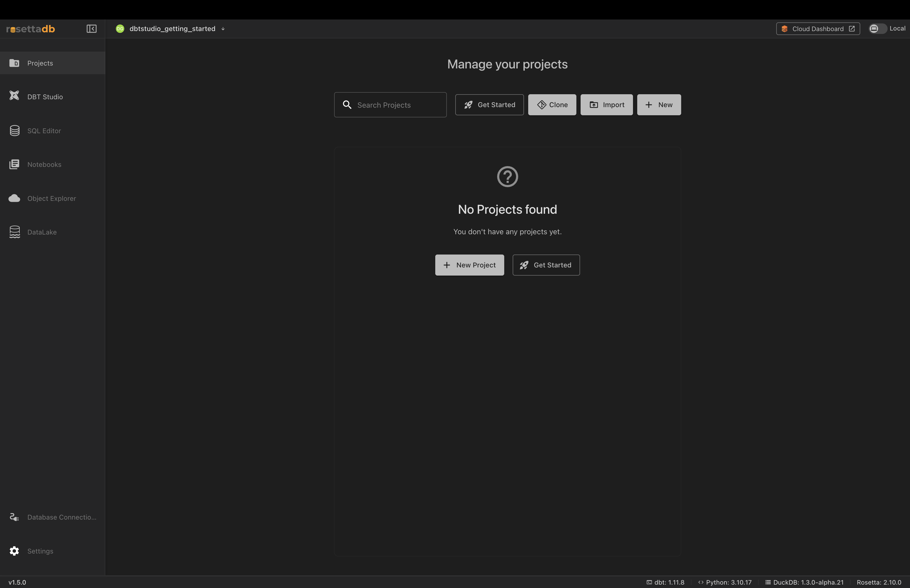The width and height of the screenshot is (910, 588).
Task: Click the Import button
Action: coord(606,104)
